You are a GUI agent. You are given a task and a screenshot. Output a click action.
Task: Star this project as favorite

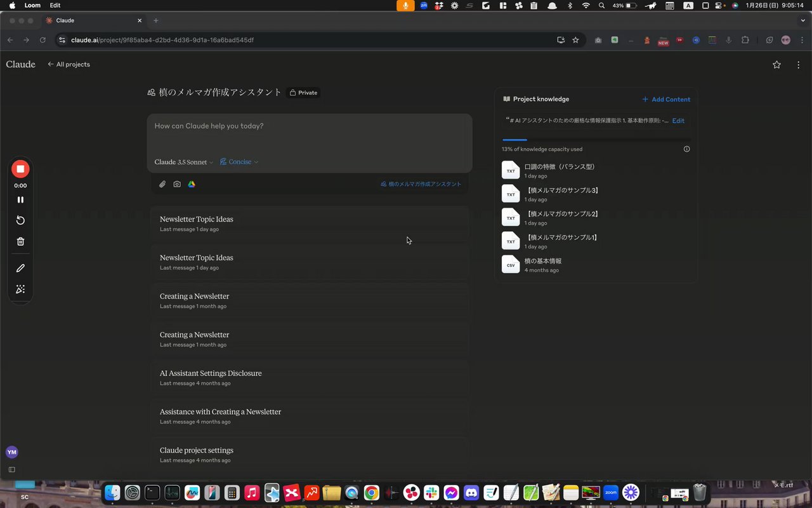coord(777,65)
